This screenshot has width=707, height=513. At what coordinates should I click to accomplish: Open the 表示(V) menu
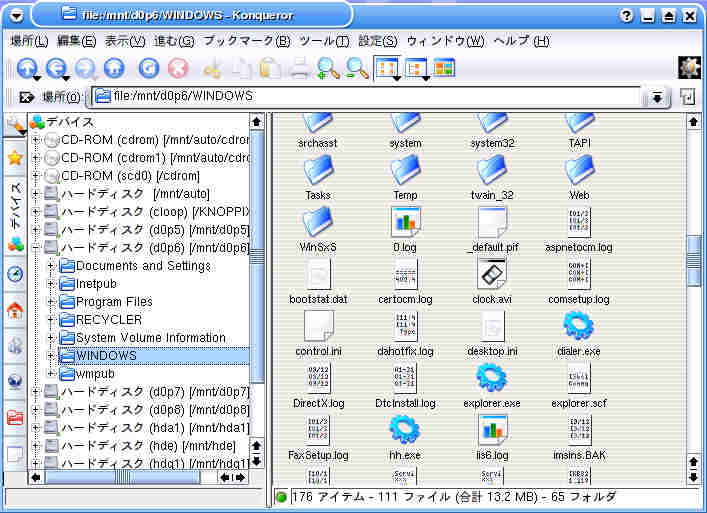[125, 41]
